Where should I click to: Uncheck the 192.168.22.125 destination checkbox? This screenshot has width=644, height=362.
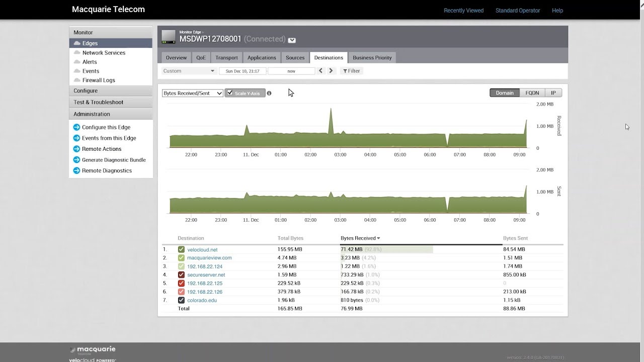click(181, 283)
